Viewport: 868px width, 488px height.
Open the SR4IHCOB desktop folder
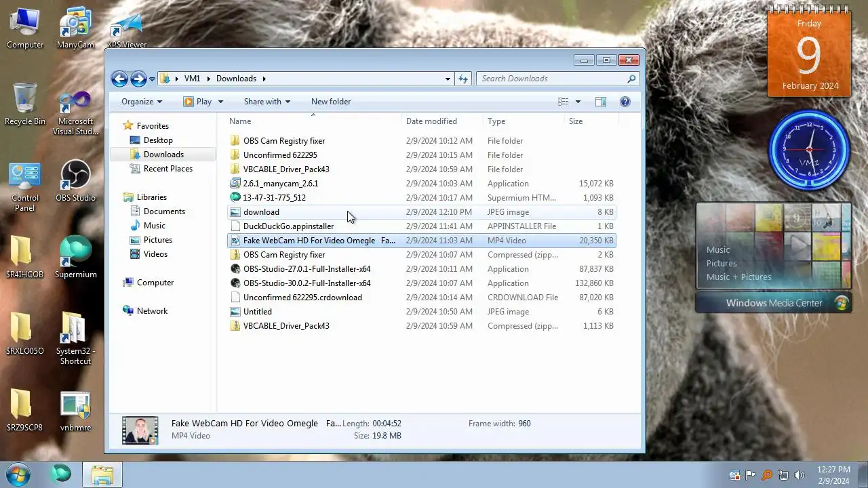tap(25, 258)
